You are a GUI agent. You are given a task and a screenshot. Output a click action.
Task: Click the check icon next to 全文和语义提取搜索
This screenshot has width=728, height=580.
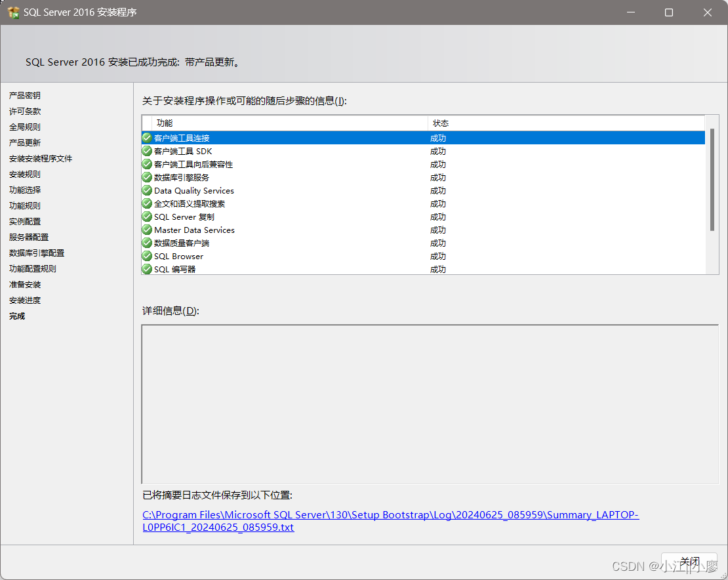pyautogui.click(x=146, y=203)
